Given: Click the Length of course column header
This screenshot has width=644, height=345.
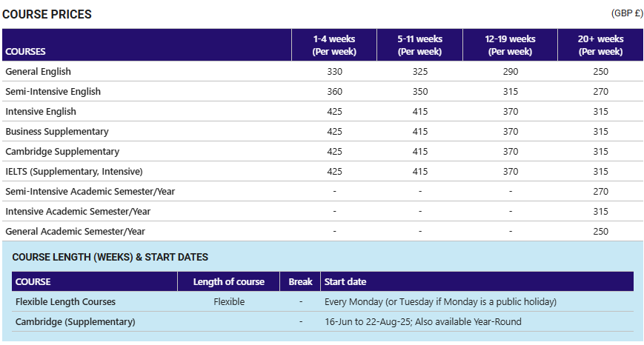Looking at the screenshot, I should tap(229, 282).
